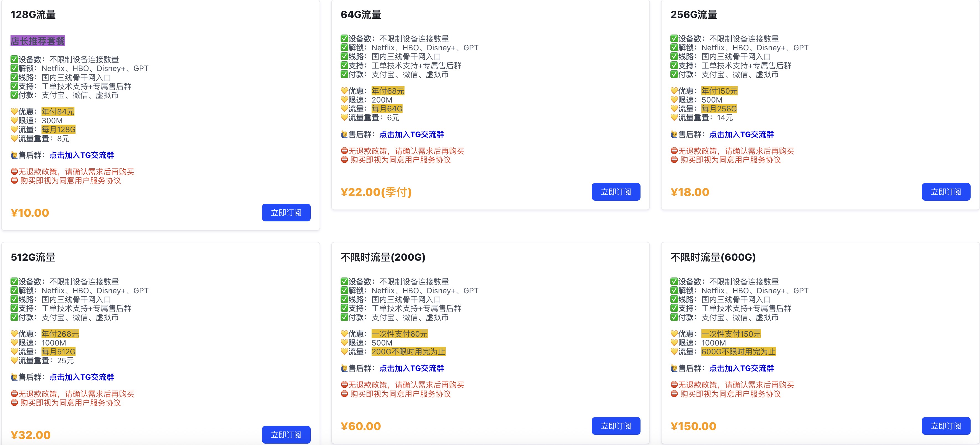Click the 256G流量 plan title
This screenshot has height=445, width=980.
pos(694,14)
